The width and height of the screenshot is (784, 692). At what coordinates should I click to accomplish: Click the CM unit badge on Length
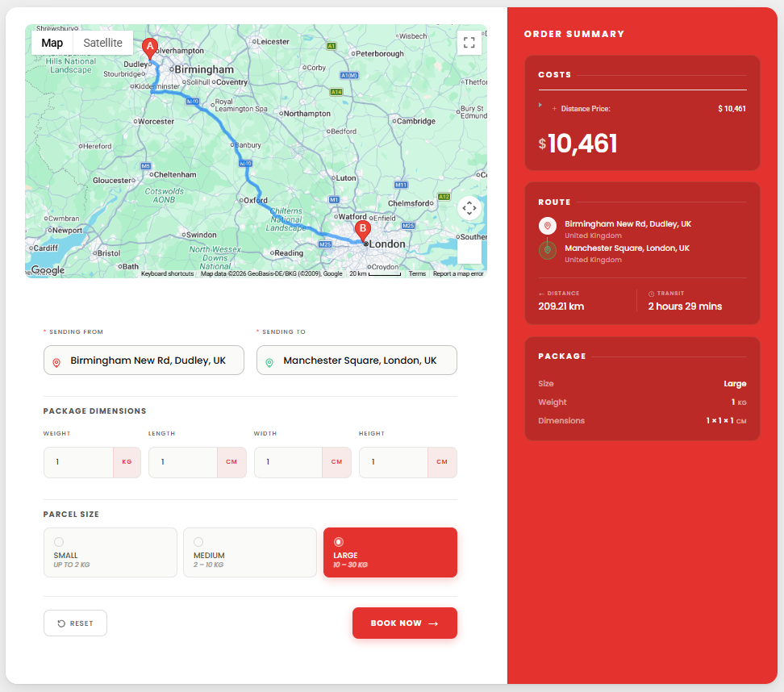click(231, 462)
